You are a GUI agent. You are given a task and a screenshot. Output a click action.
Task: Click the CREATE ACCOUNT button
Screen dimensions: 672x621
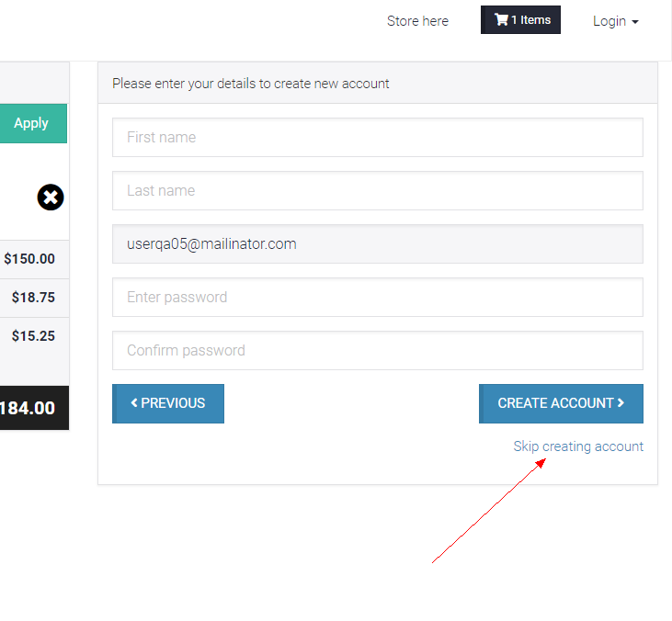[x=561, y=403]
